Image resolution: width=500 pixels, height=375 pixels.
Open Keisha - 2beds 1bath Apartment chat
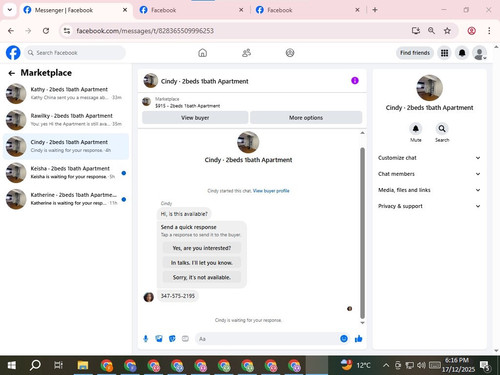(66, 172)
